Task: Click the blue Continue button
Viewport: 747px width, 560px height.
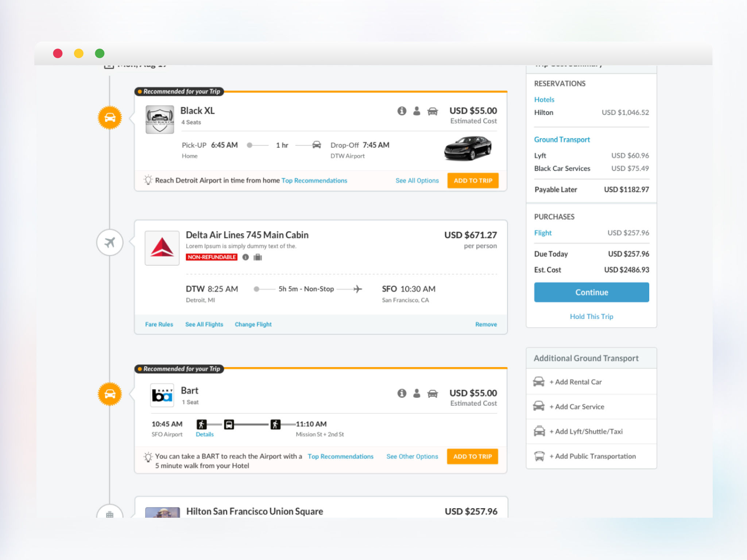Action: pos(592,292)
